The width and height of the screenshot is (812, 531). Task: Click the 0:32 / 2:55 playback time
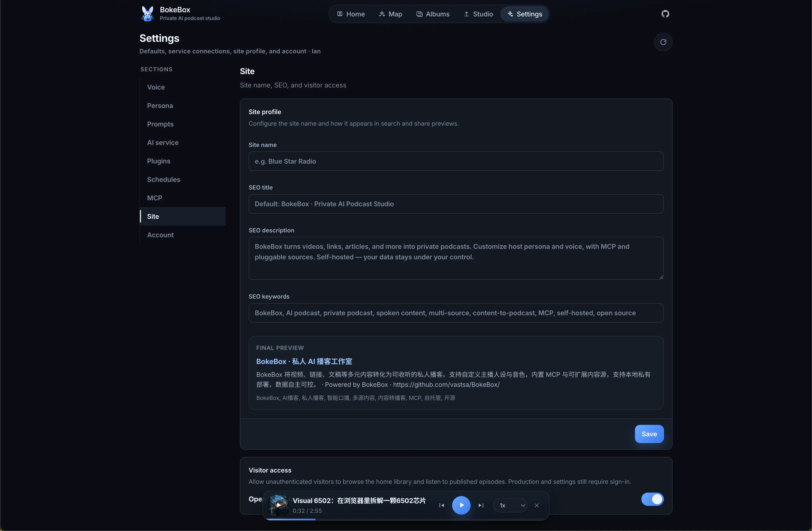(307, 511)
